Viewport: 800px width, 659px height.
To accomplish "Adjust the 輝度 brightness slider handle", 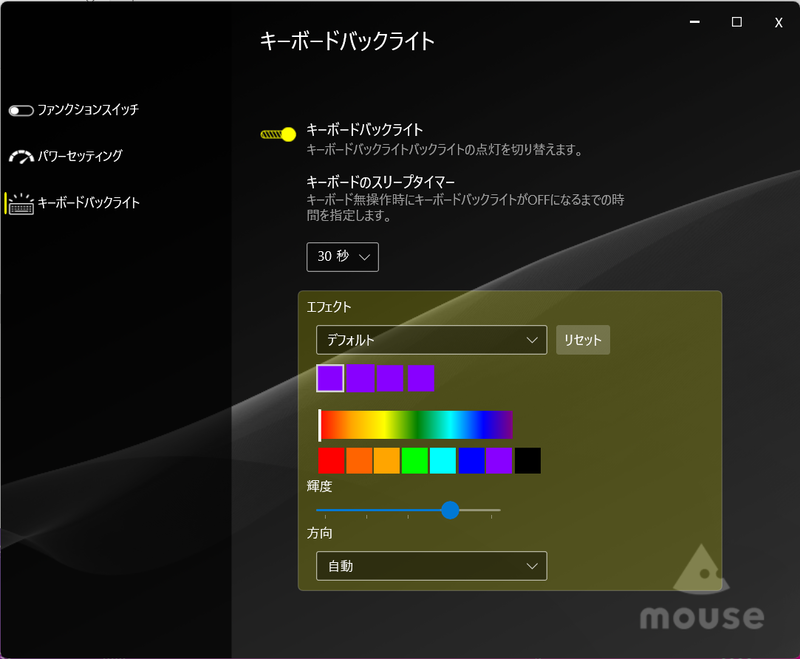I will 450,511.
